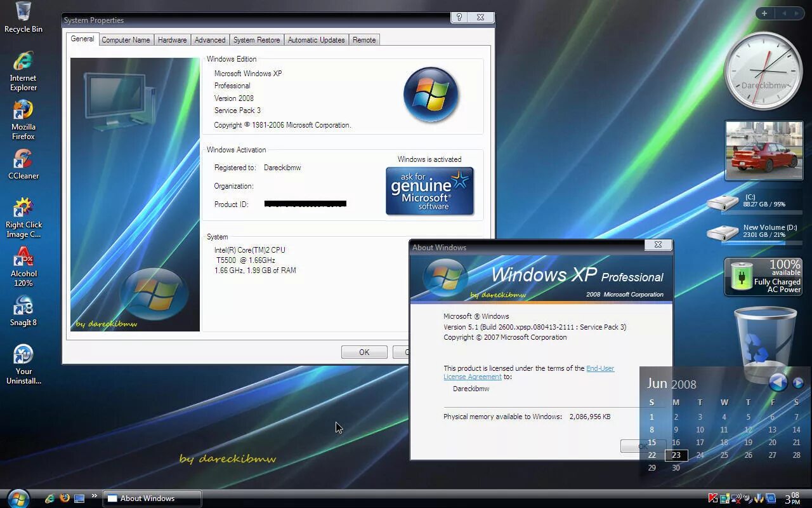Image resolution: width=812 pixels, height=508 pixels.
Task: Open the large Recycle Bin sidebar gadget
Action: (x=765, y=344)
